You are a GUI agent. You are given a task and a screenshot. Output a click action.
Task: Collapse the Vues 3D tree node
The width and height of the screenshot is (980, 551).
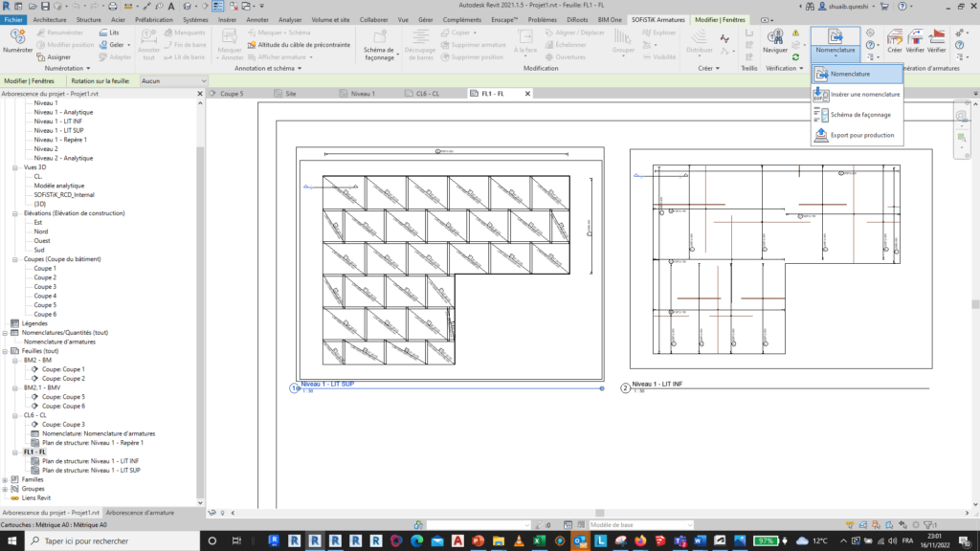pyautogui.click(x=16, y=167)
